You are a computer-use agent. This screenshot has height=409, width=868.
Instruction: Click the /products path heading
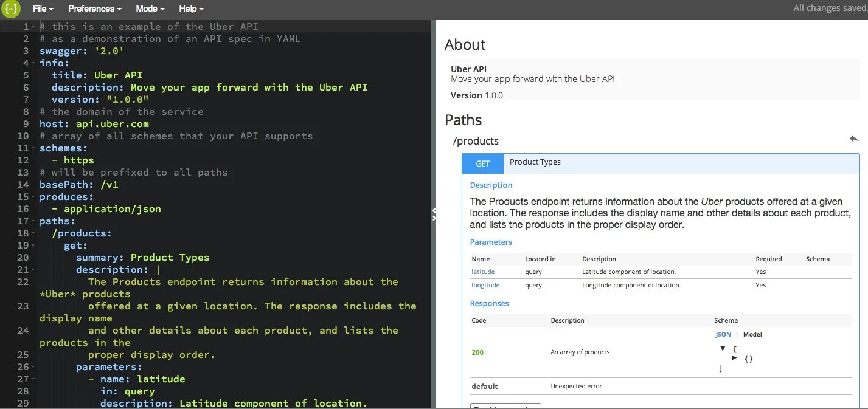[477, 141]
